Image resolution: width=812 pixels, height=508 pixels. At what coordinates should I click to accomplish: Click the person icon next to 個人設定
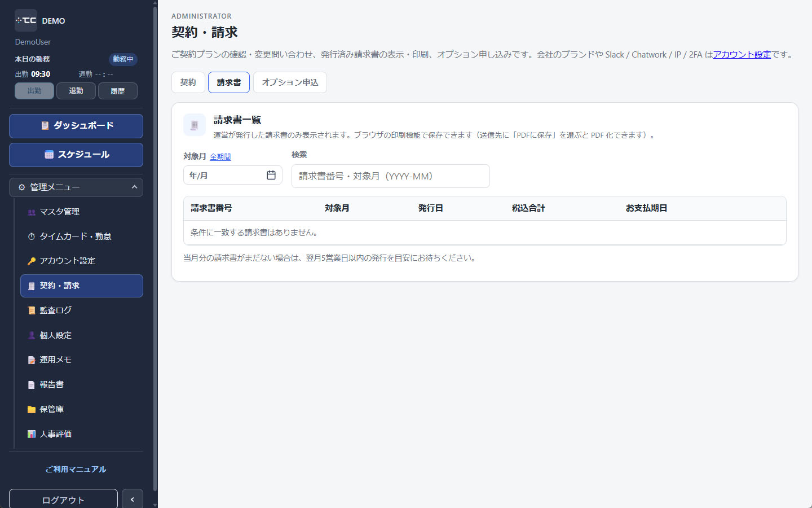point(32,335)
